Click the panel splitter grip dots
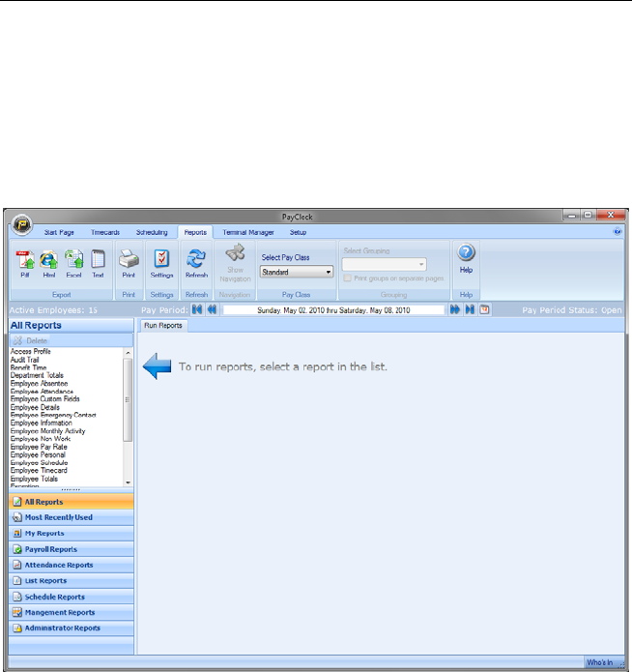 point(71,489)
